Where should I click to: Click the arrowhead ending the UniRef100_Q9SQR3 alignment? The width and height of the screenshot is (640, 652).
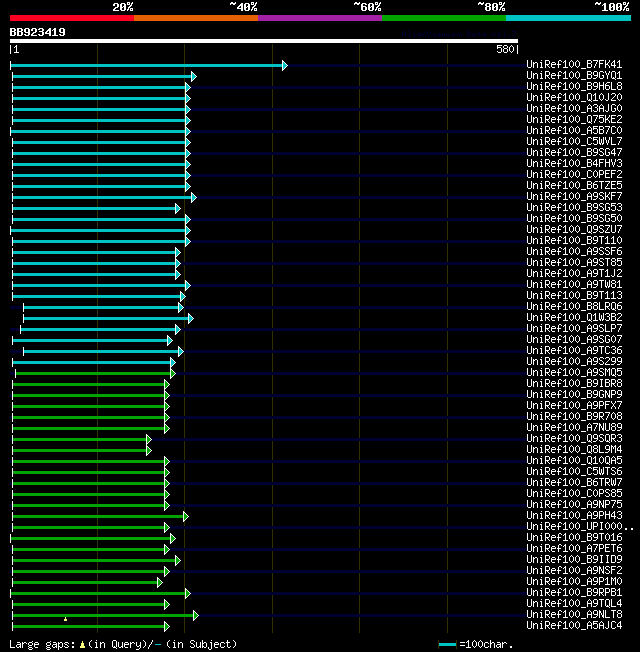149,440
